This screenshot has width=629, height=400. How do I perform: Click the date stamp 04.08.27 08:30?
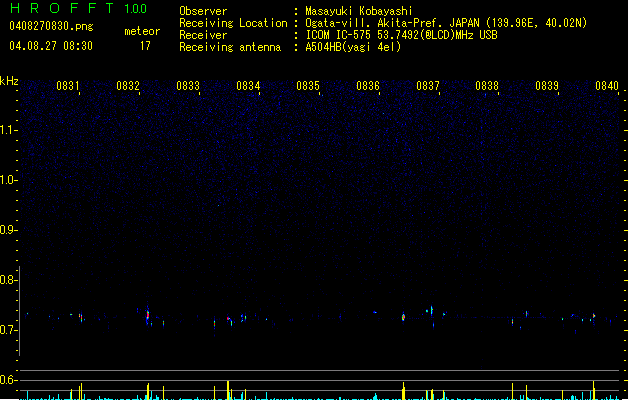51,46
